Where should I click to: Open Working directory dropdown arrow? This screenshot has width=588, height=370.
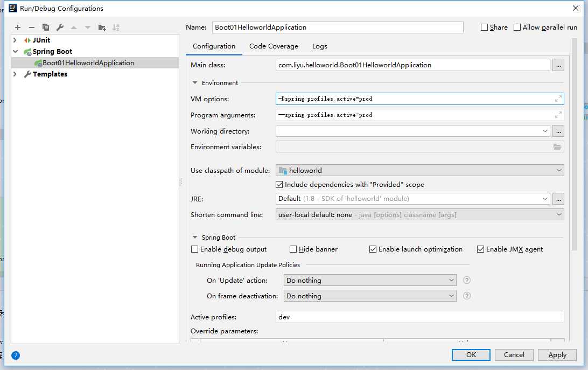tap(545, 131)
